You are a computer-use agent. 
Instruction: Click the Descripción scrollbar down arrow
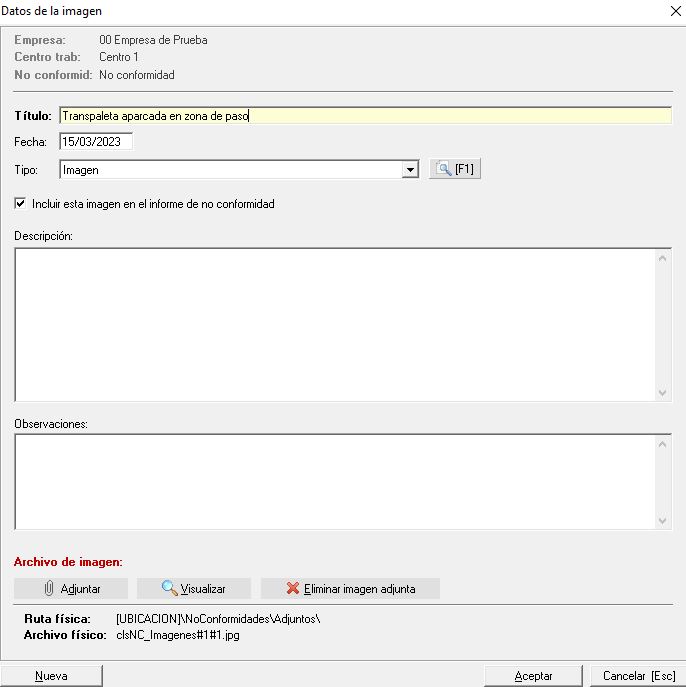coord(662,392)
